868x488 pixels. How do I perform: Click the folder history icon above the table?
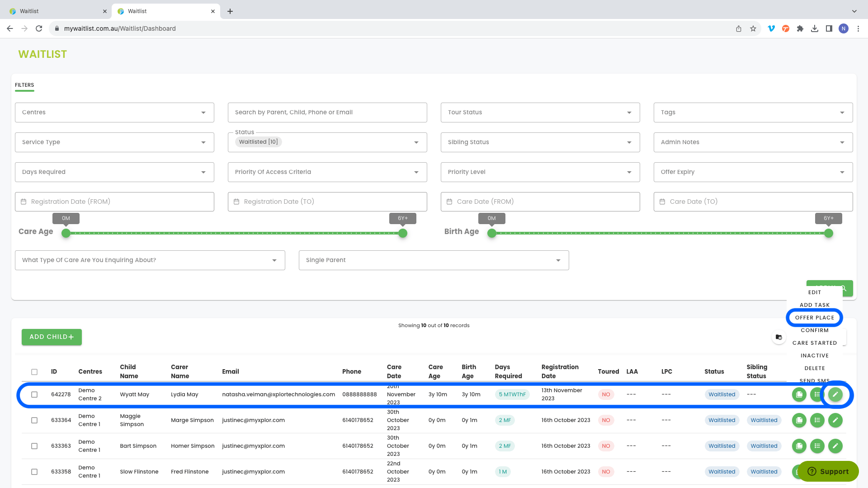click(778, 337)
